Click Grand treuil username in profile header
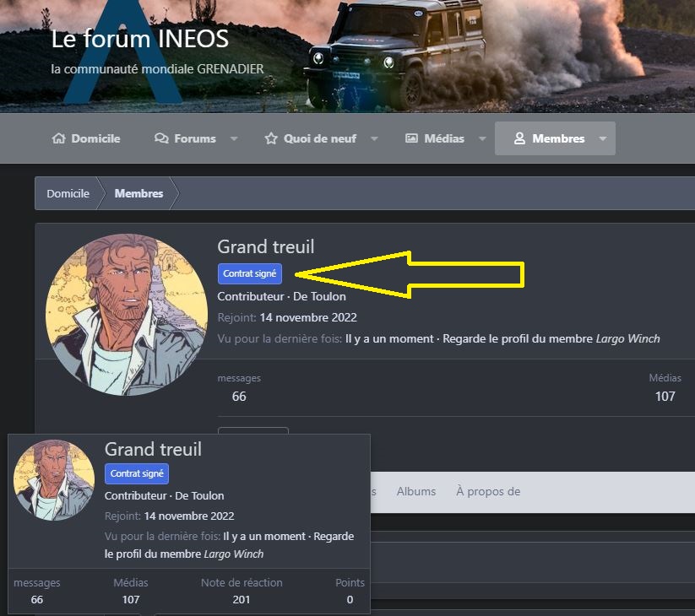The image size is (695, 616). [x=266, y=246]
